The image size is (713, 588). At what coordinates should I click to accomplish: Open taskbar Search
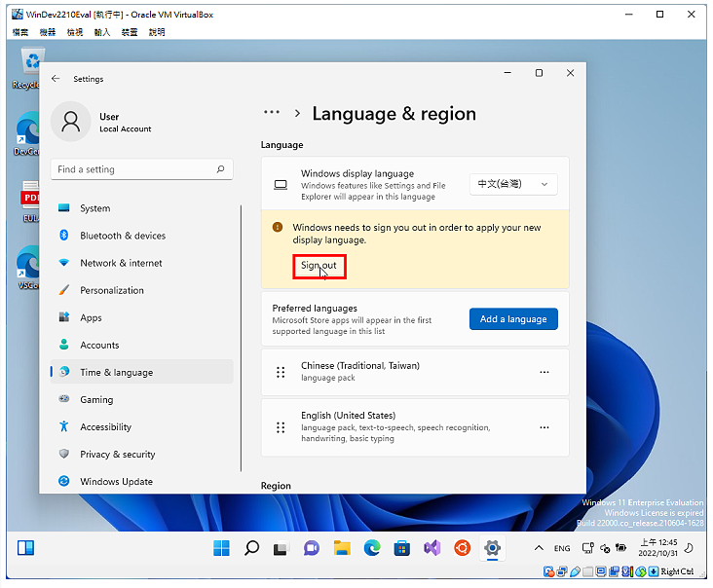pyautogui.click(x=251, y=548)
